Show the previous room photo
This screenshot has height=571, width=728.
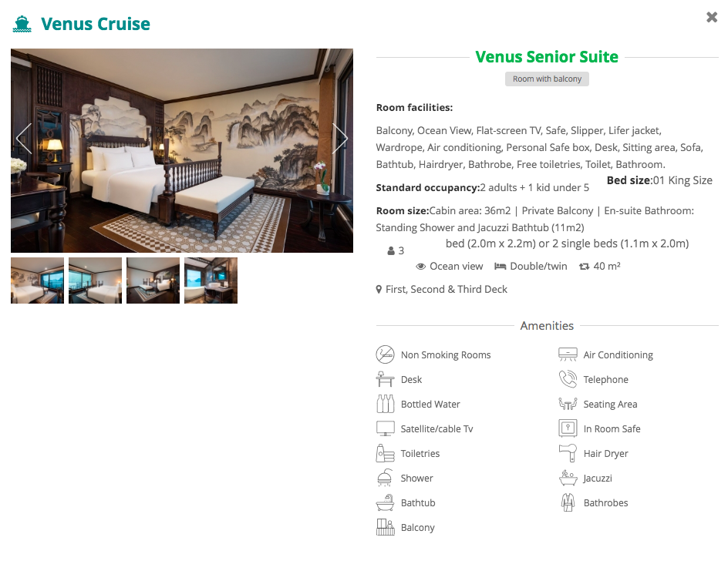coord(24,138)
